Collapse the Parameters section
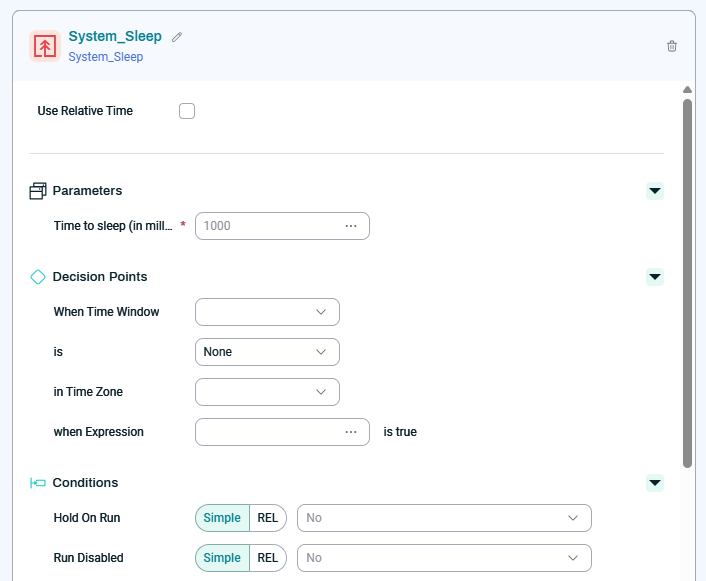The image size is (706, 581). pos(655,191)
